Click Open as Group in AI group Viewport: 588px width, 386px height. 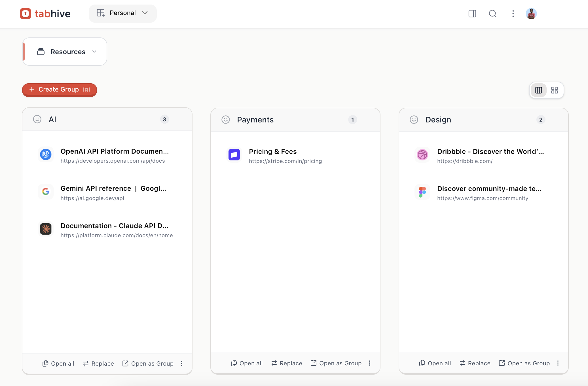point(148,363)
